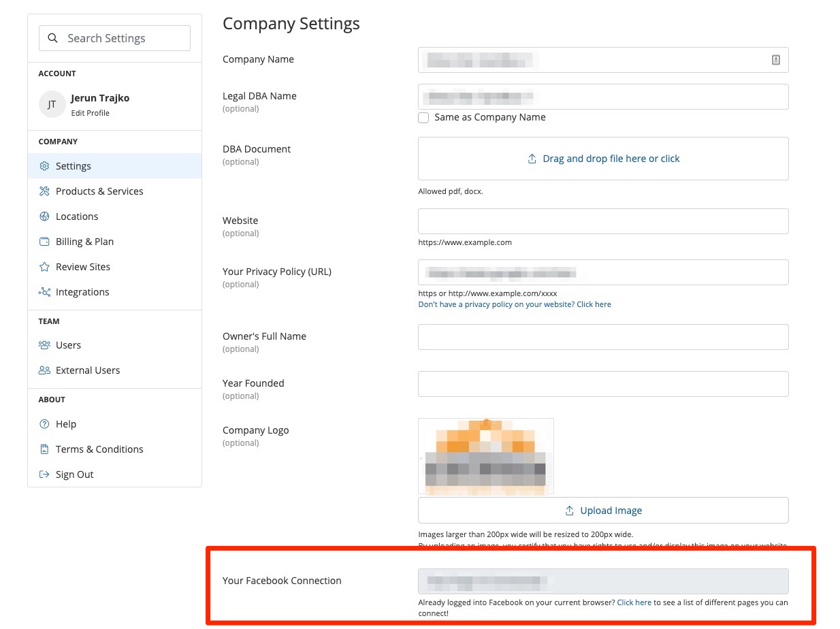
Task: Click the Year Founded input field
Action: (x=602, y=384)
